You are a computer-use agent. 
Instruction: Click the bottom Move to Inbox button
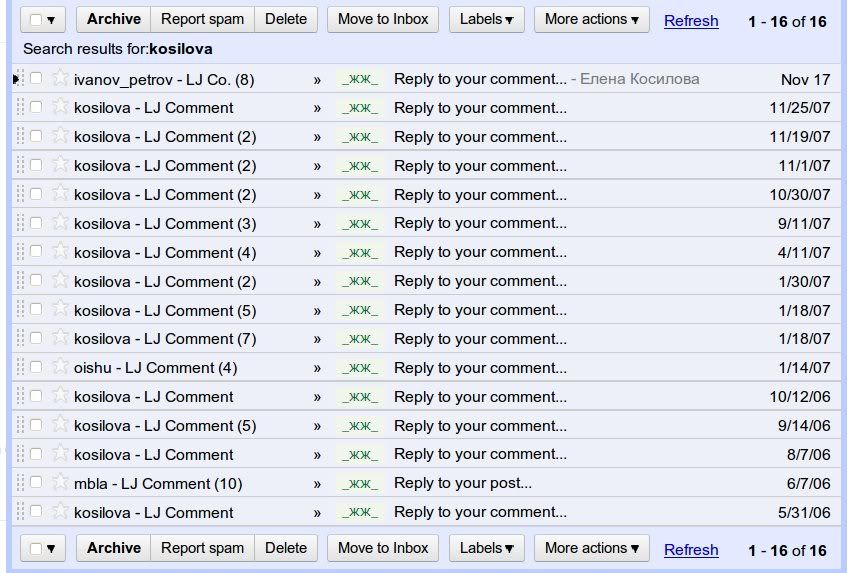click(x=383, y=548)
